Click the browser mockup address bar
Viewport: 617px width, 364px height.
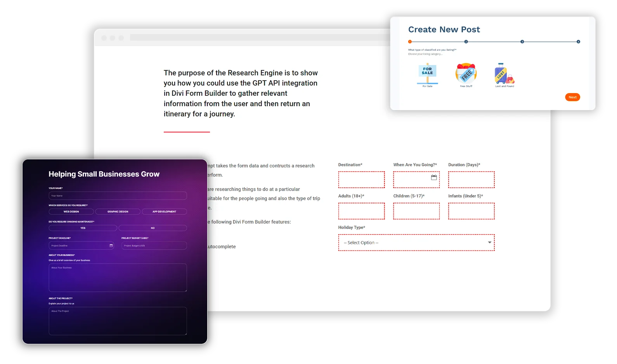click(x=260, y=38)
